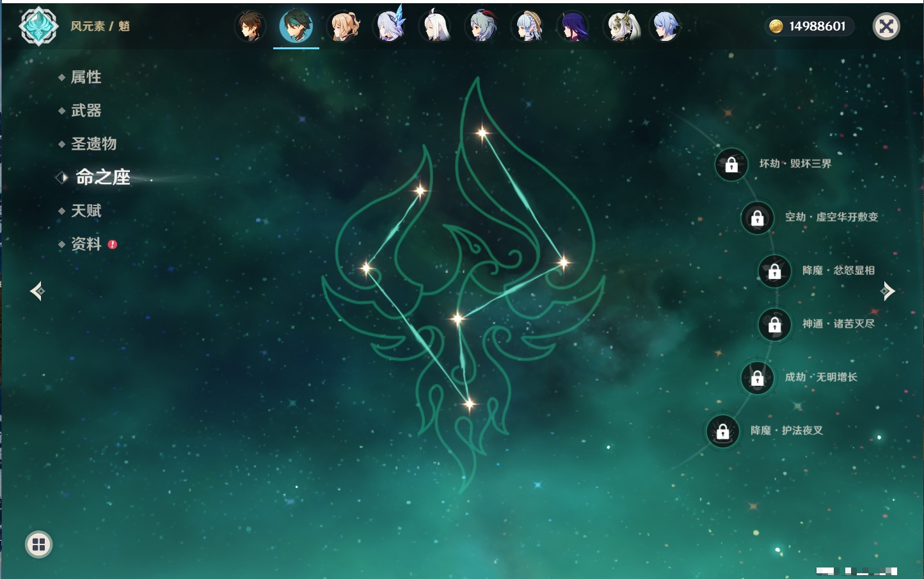Select Zhongli's brown-haired avatar

coord(250,26)
